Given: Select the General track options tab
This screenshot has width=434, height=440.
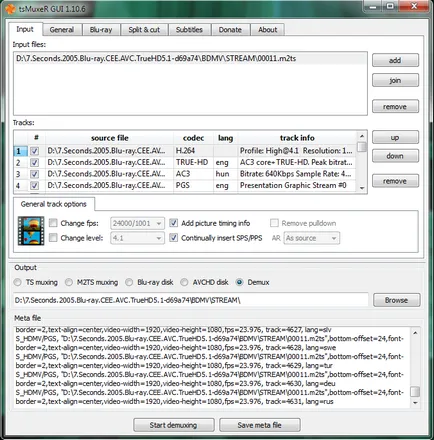Looking at the screenshot, I should click(54, 204).
